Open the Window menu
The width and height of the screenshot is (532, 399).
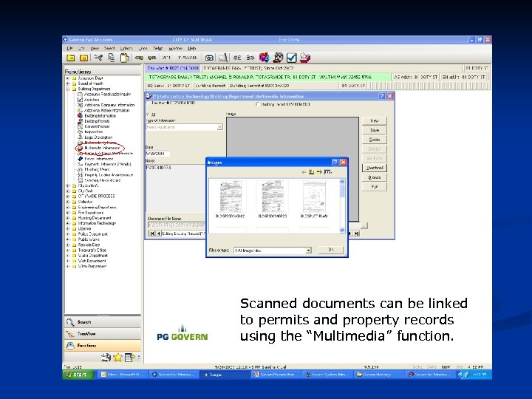coord(175,49)
